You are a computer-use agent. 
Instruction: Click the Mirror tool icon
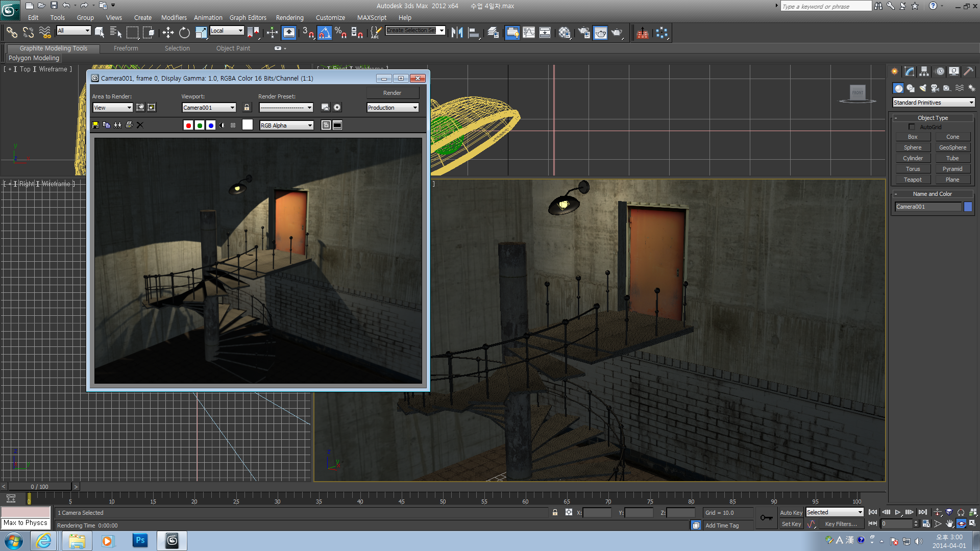pos(457,33)
